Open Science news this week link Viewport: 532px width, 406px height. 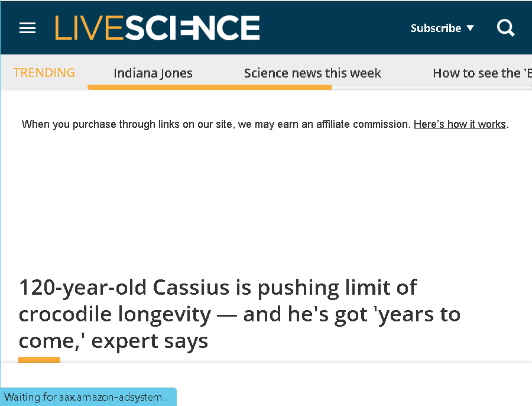(313, 73)
